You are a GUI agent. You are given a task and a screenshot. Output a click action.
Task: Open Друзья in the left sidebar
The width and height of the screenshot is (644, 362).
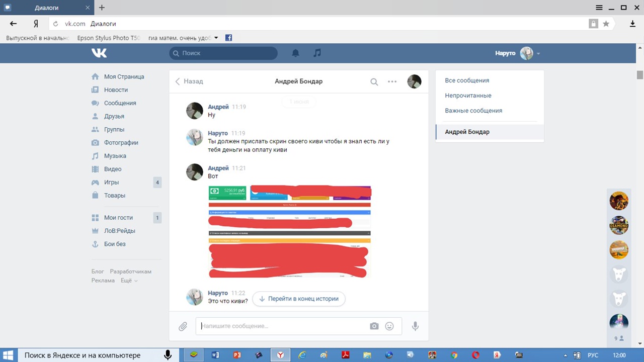114,116
